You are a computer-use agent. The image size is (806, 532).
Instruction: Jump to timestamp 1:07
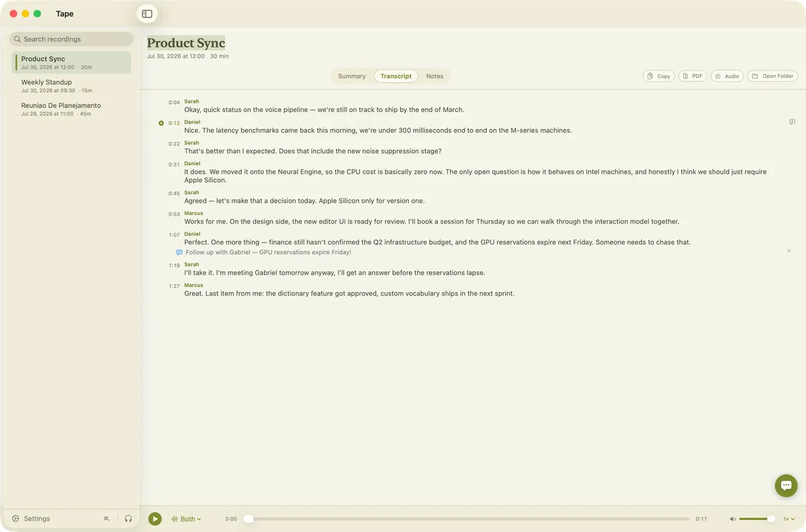pos(174,235)
